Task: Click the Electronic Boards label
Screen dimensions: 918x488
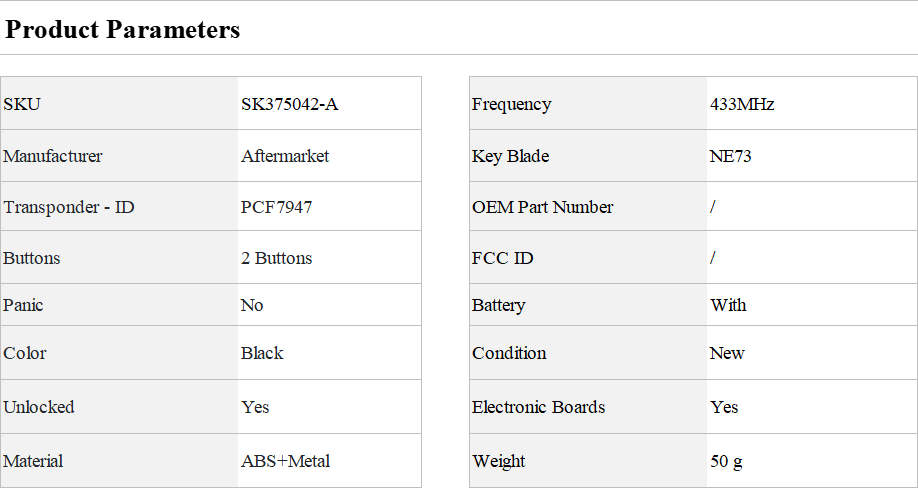Action: [x=539, y=407]
